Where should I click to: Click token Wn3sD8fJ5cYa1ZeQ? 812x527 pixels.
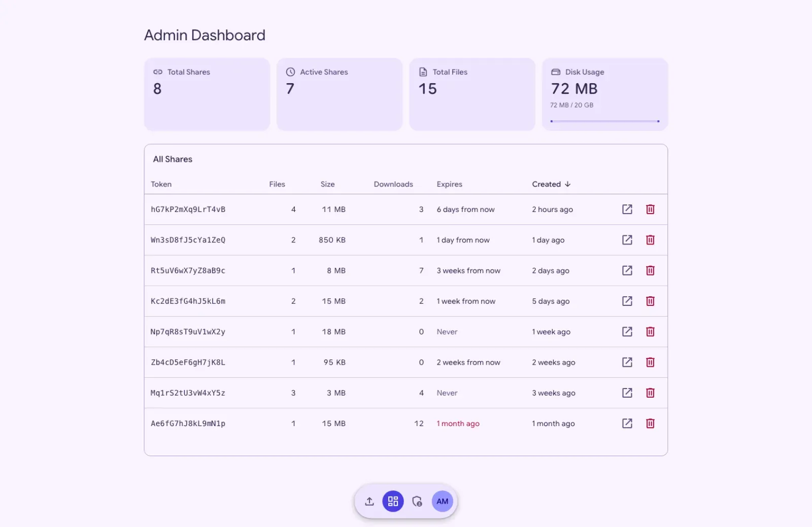click(x=188, y=240)
